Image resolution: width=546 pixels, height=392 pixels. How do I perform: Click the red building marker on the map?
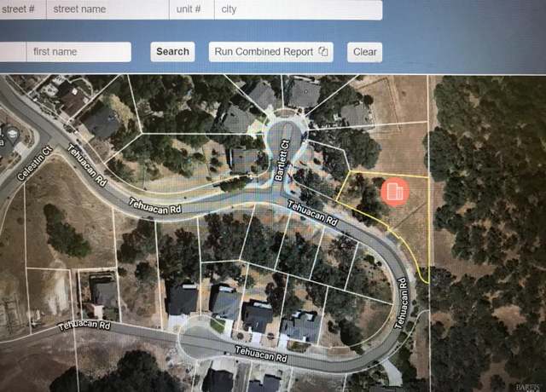coord(394,192)
